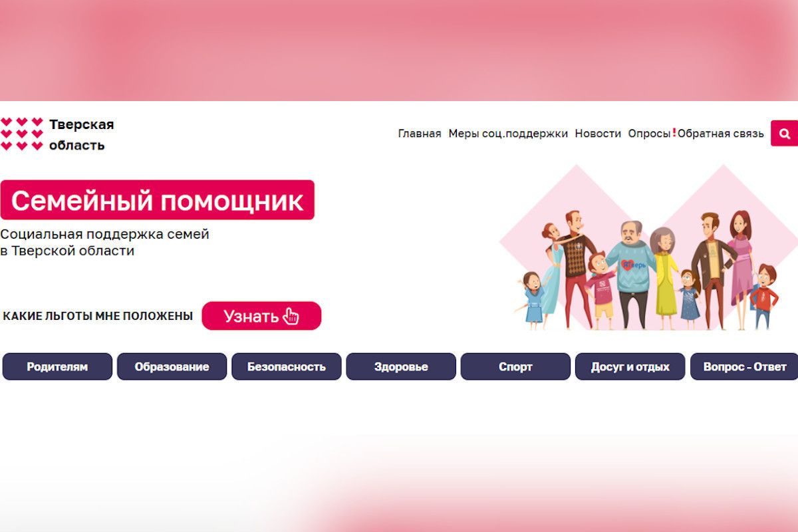Select the Образование category button
The height and width of the screenshot is (532, 798).
[172, 366]
